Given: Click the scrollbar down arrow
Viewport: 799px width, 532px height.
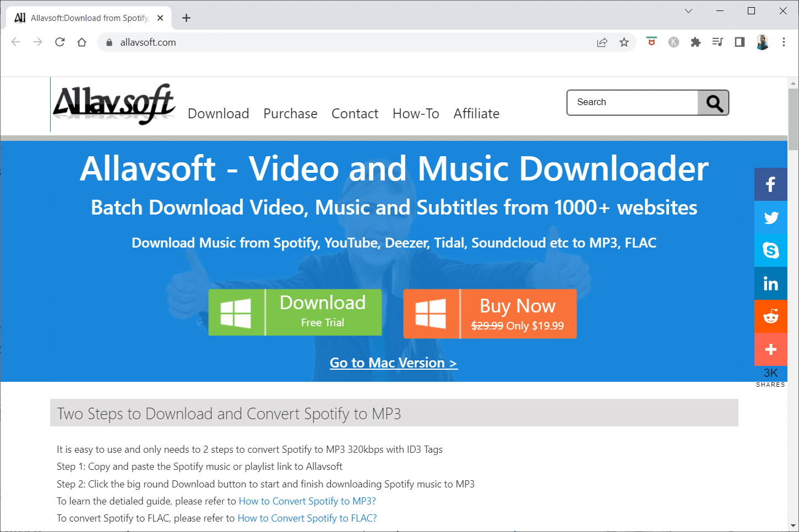Looking at the screenshot, I should pos(793,525).
